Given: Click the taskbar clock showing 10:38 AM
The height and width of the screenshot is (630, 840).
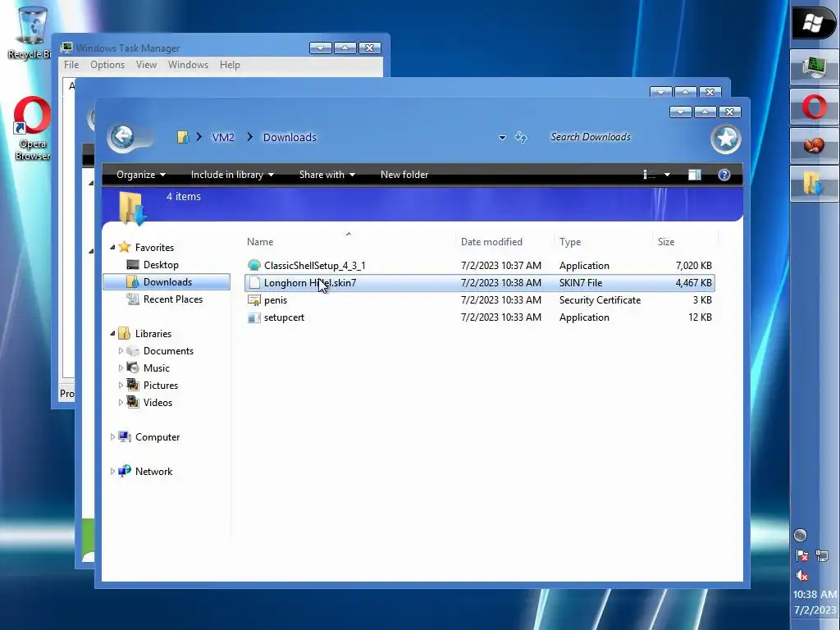Looking at the screenshot, I should pos(815,595).
